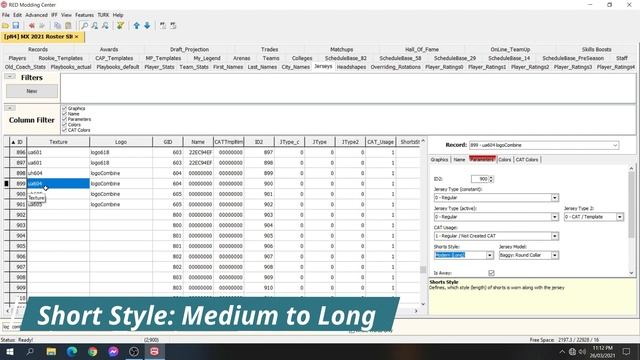Open Windows Start menu
640x360 pixels.
[x=9, y=351]
